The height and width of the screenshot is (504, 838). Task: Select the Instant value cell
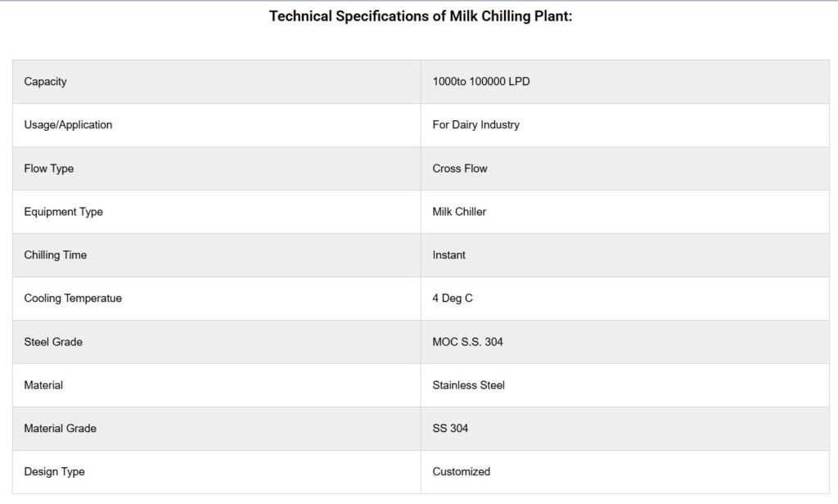point(449,255)
